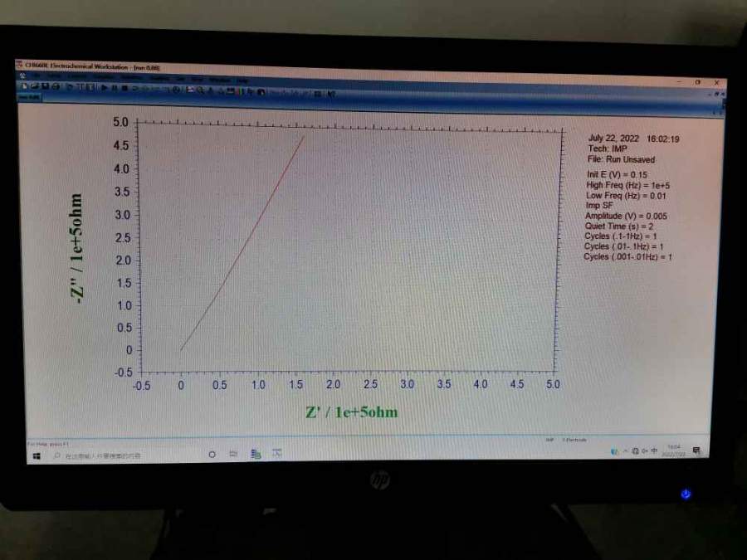Click the Y axis title "-Z'' / 1e+5ohm"
The width and height of the screenshot is (747, 560).
coord(76,248)
